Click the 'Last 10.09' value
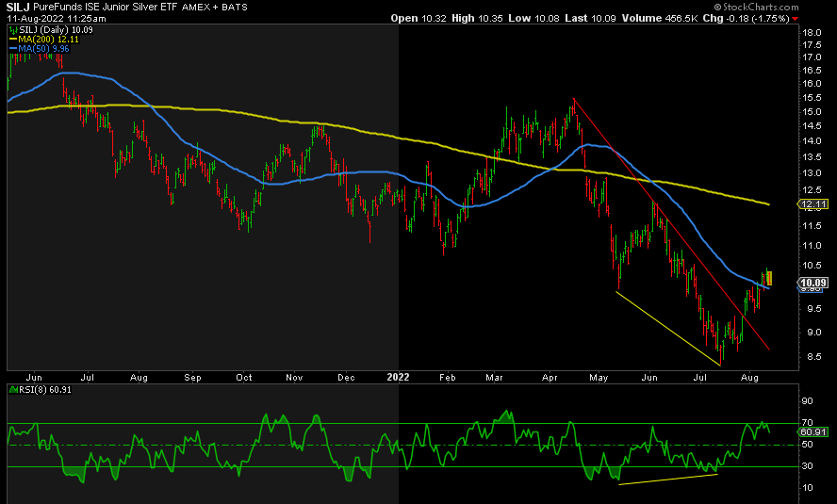Viewport: 837px width, 504px height. (x=590, y=18)
